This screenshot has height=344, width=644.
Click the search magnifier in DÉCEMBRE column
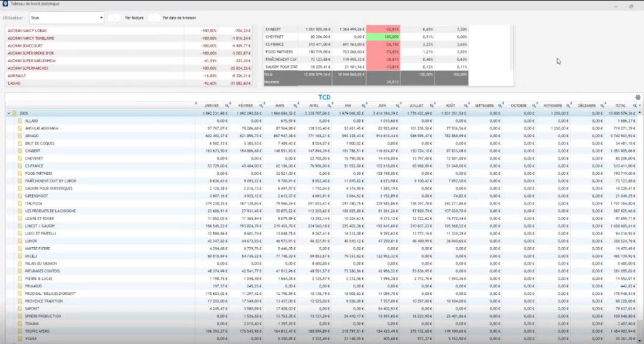(x=602, y=106)
